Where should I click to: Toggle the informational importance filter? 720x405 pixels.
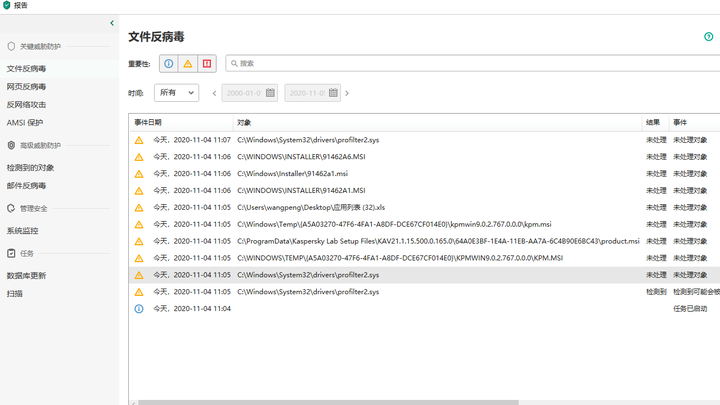click(x=169, y=63)
